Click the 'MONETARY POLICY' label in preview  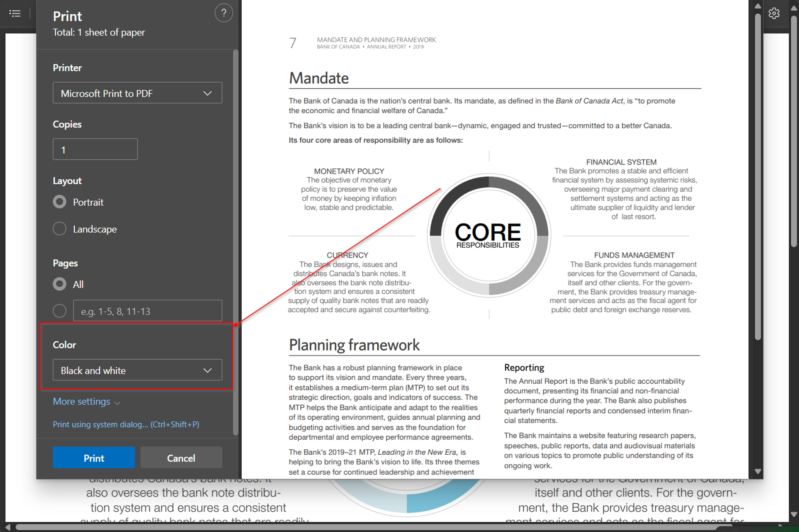click(x=349, y=171)
